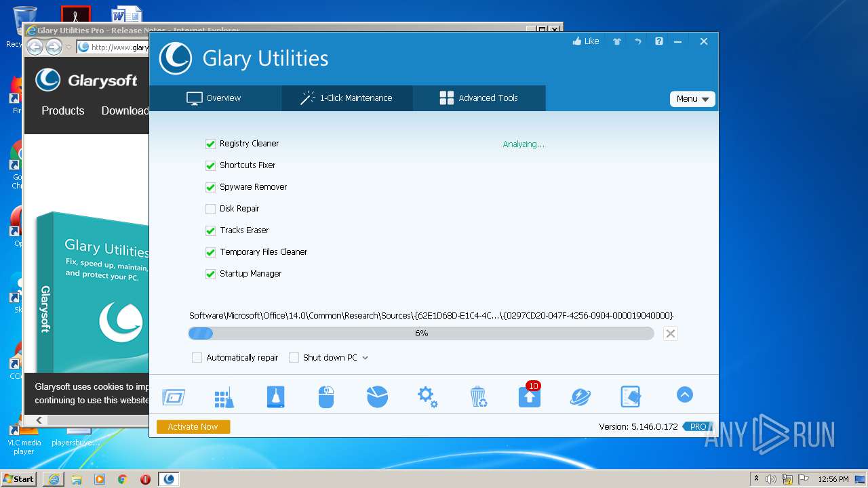Click the volume speaker tray icon
This screenshot has height=488, width=868.
(771, 479)
